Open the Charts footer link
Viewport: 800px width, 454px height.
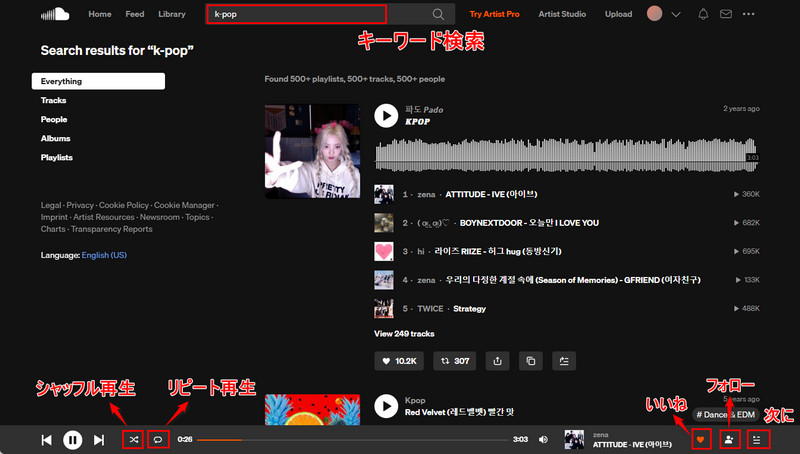[x=53, y=229]
